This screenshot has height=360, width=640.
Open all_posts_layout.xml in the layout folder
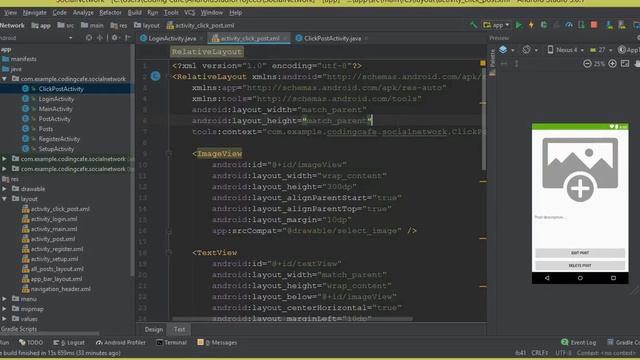coord(57,269)
